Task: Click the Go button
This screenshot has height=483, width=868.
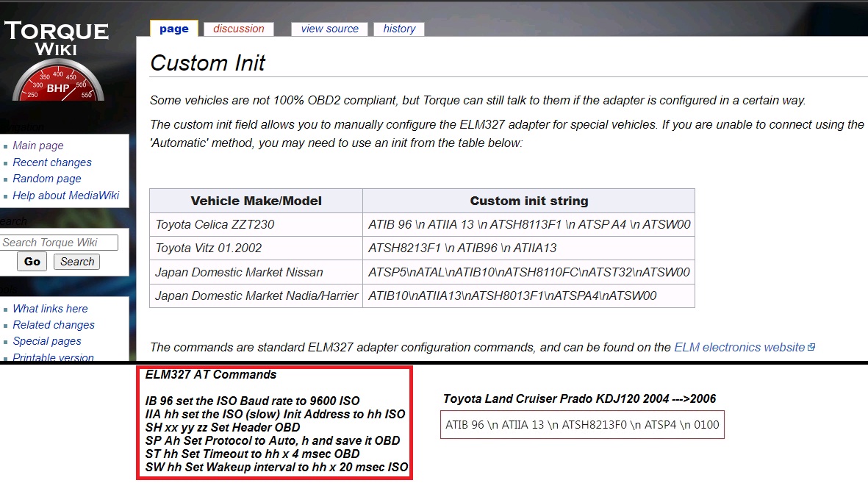Action: pyautogui.click(x=32, y=262)
